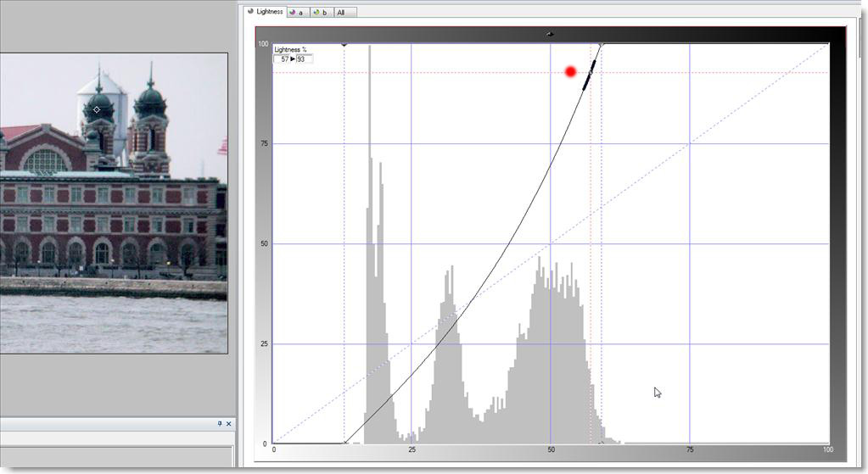Pin the bottom-left panel with the pushpin icon
This screenshot has height=474, width=868.
click(x=220, y=424)
